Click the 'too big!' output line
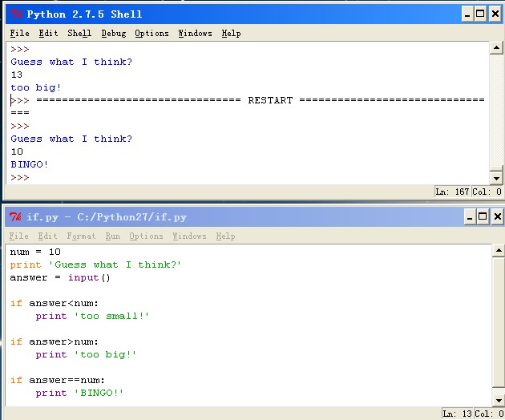This screenshot has width=505, height=420. tap(35, 87)
